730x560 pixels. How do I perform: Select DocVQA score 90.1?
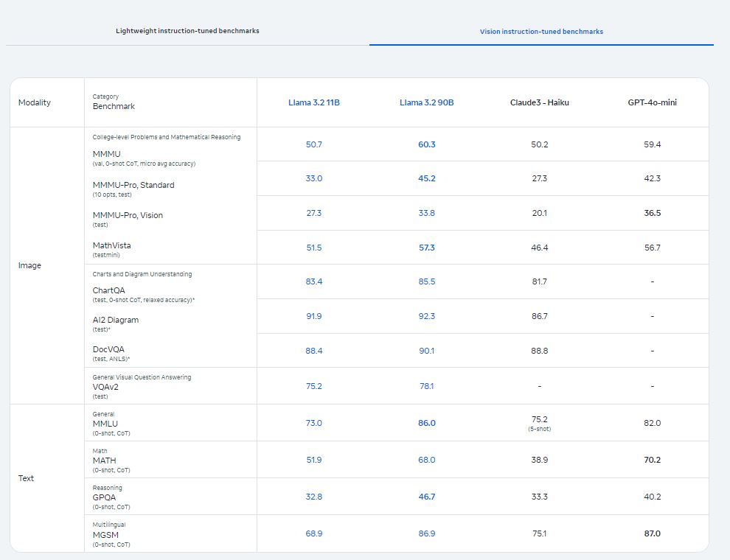[x=426, y=351]
